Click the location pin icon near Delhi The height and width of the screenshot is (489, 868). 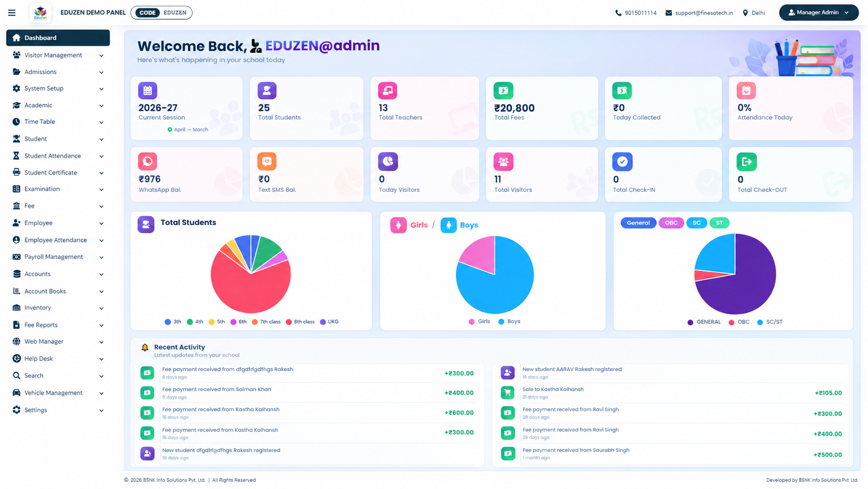tap(745, 13)
